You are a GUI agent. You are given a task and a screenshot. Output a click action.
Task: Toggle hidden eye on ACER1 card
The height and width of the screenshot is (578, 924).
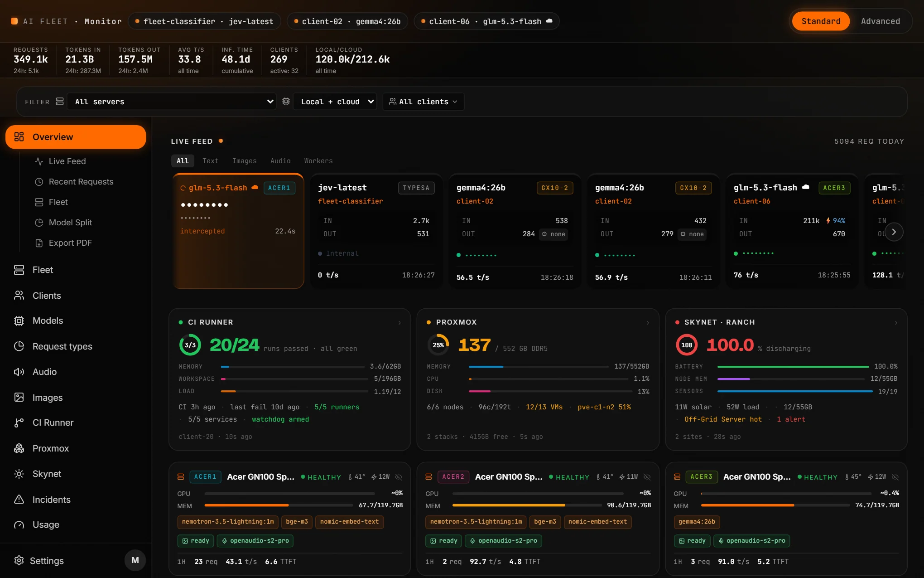399,477
